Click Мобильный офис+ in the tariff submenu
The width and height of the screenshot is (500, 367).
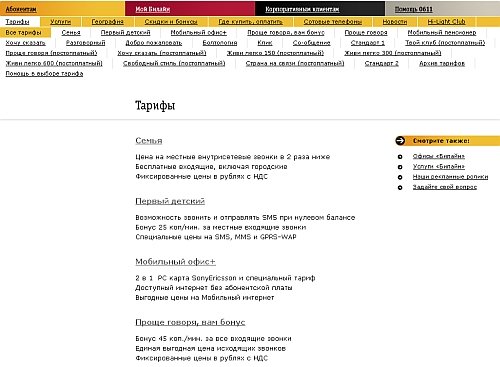point(199,32)
